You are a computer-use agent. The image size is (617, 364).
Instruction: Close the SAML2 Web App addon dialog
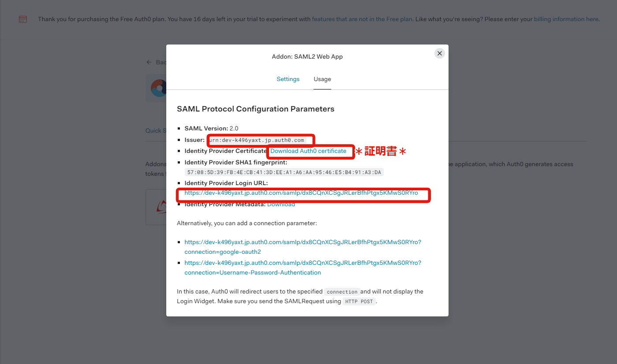pos(439,53)
